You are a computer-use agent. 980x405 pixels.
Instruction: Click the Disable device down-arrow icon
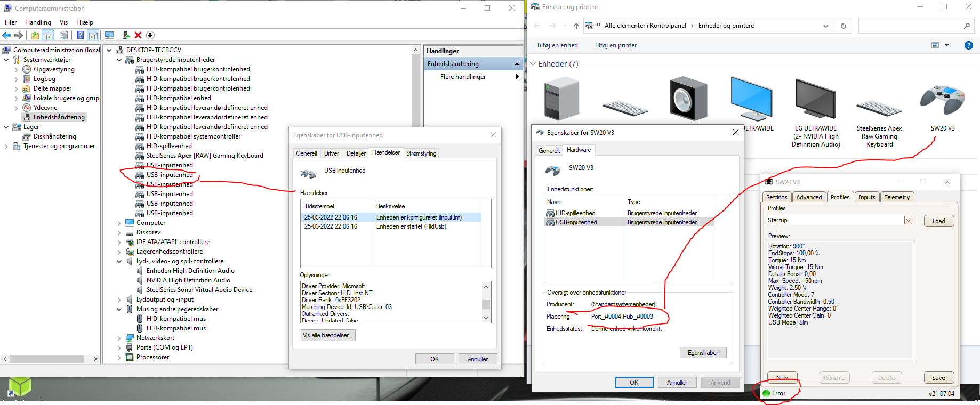click(150, 35)
